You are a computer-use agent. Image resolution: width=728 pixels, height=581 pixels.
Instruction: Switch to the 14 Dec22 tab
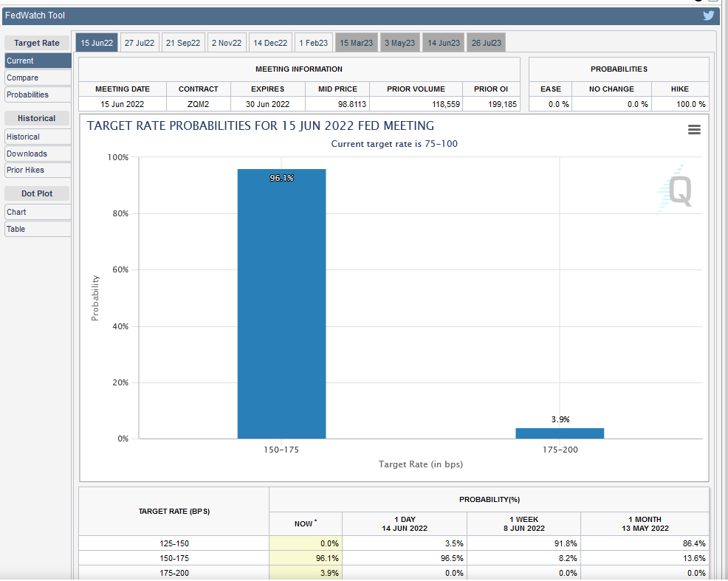pyautogui.click(x=270, y=43)
